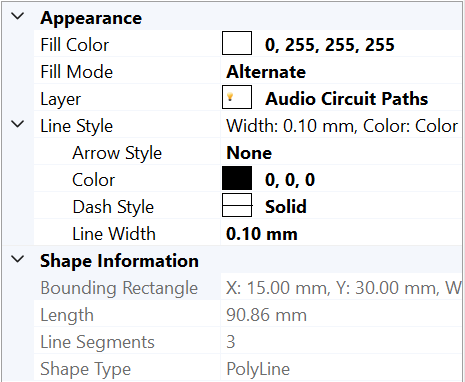The width and height of the screenshot is (465, 382).
Task: Select the Layer property label
Action: click(60, 99)
